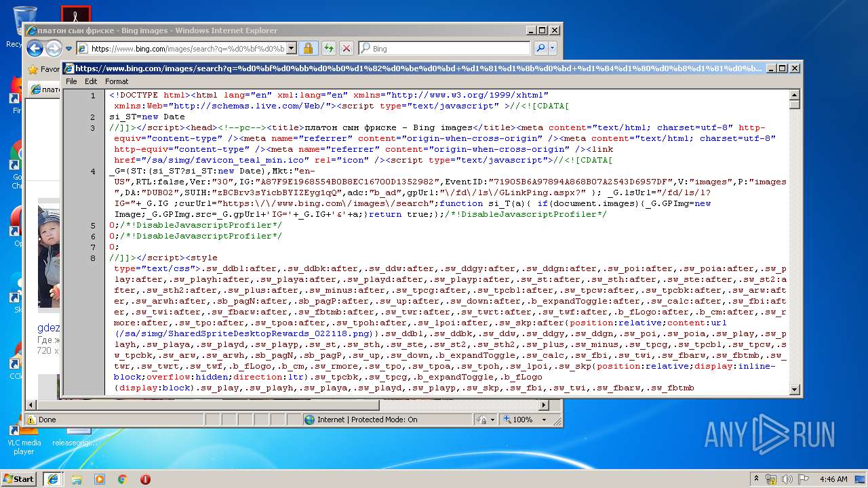This screenshot has height=488, width=868.
Task: Click line number 4 in source gutter
Action: click(93, 171)
